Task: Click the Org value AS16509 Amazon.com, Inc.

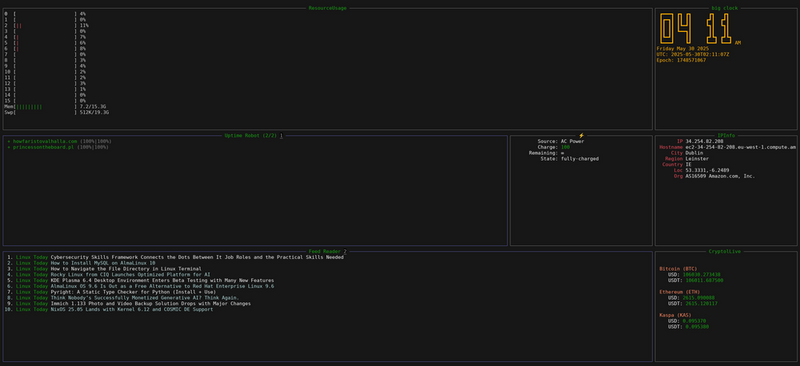Action: (x=720, y=176)
